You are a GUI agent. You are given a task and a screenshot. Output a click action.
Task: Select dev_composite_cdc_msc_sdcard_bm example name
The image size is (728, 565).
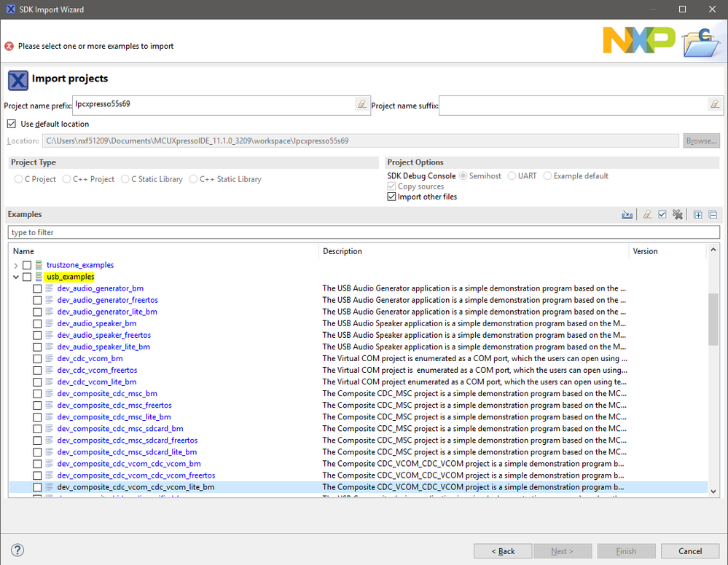120,429
